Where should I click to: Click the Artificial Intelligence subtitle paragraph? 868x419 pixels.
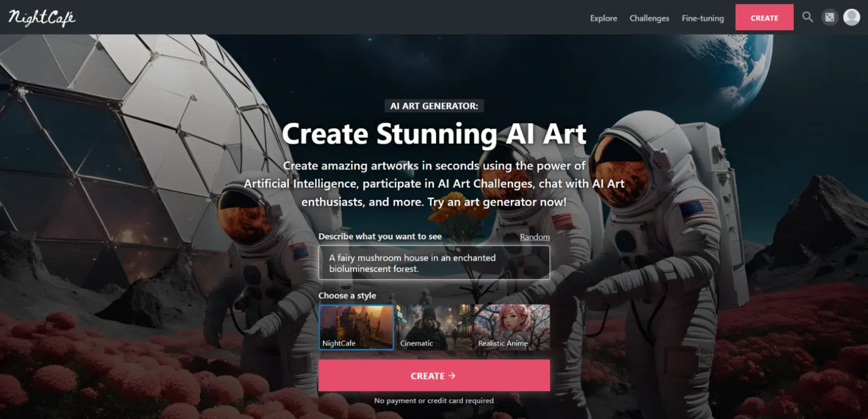434,184
